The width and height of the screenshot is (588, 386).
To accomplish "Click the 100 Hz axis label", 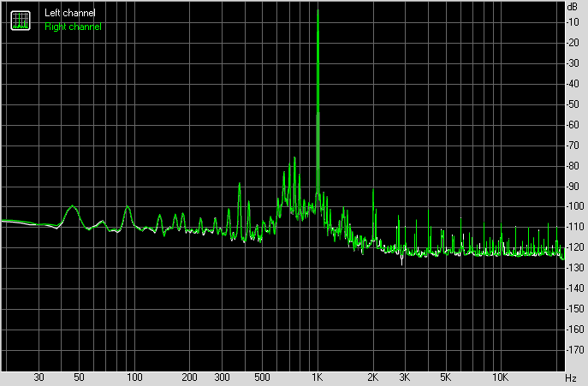I will pyautogui.click(x=134, y=377).
